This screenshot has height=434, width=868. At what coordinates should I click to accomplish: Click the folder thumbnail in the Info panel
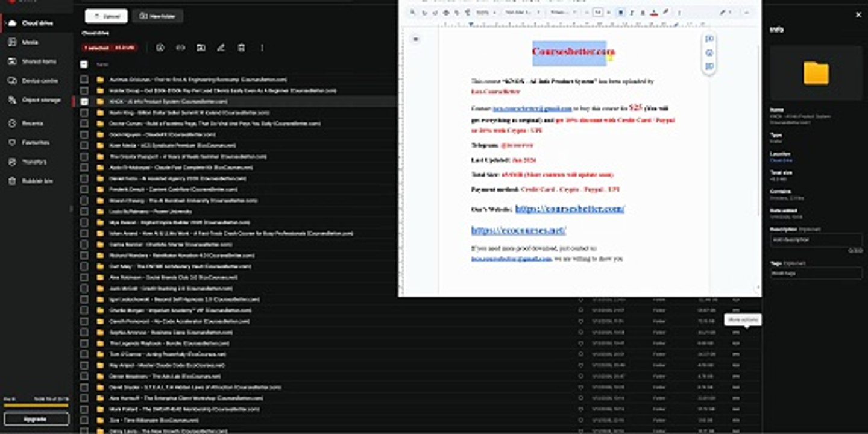tap(816, 73)
